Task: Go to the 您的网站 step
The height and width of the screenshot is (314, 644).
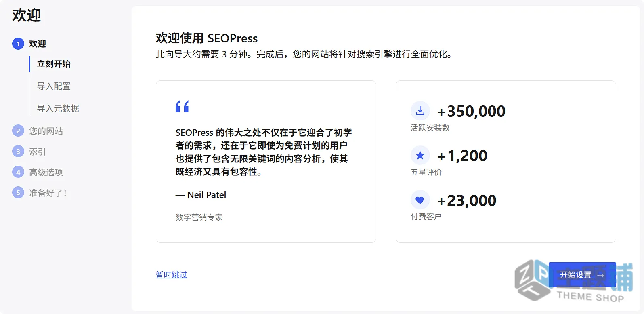Action: (x=46, y=131)
